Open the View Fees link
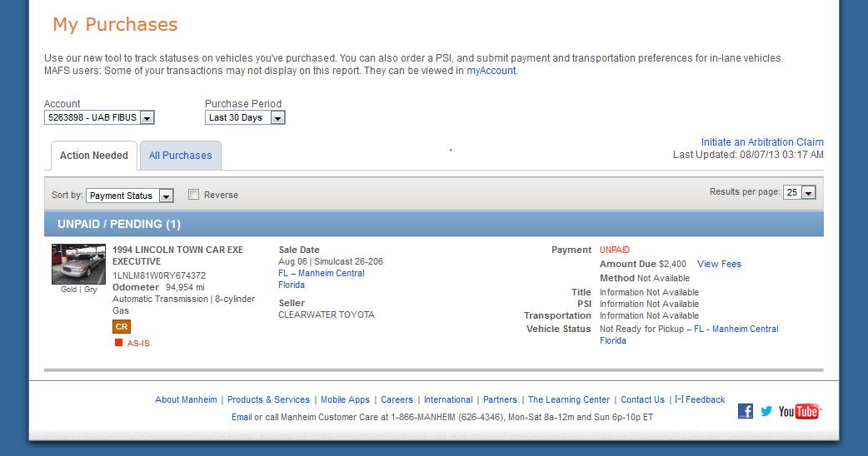 click(719, 264)
